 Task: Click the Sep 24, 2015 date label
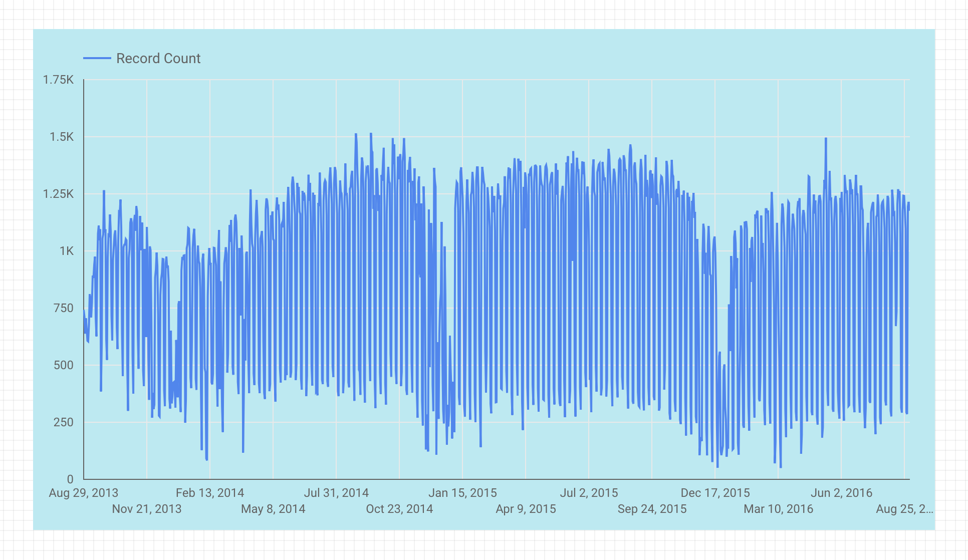(652, 509)
